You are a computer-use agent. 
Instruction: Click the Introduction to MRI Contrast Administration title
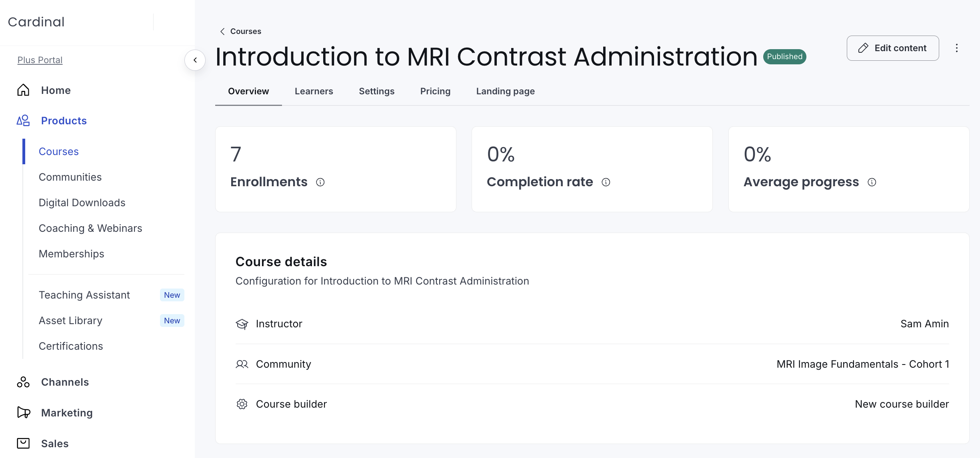point(486,56)
